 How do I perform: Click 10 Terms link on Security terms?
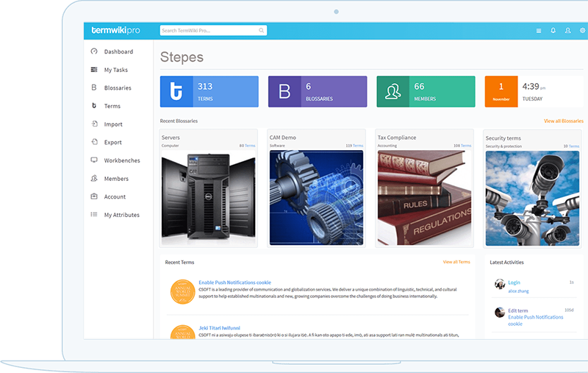pyautogui.click(x=571, y=146)
